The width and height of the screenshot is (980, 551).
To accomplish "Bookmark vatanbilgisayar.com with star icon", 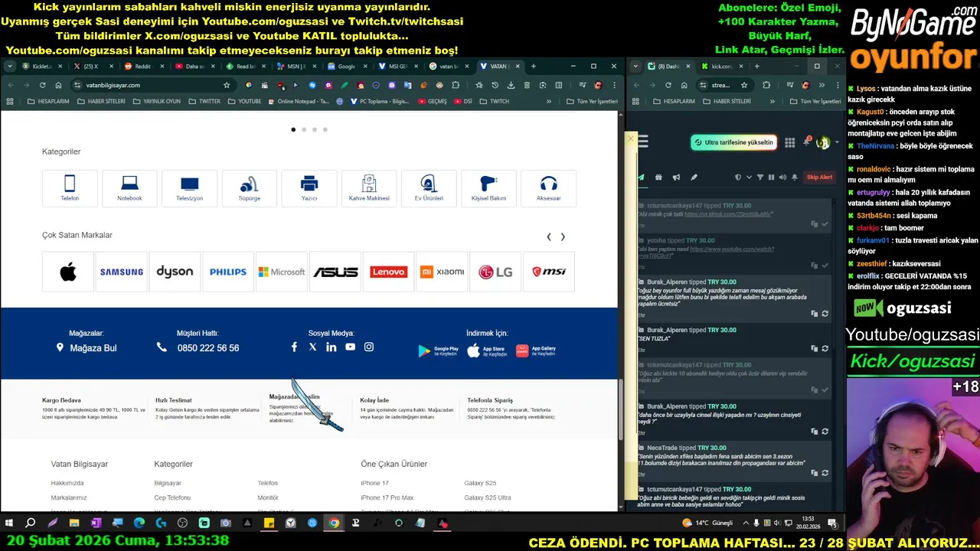I will (x=227, y=85).
